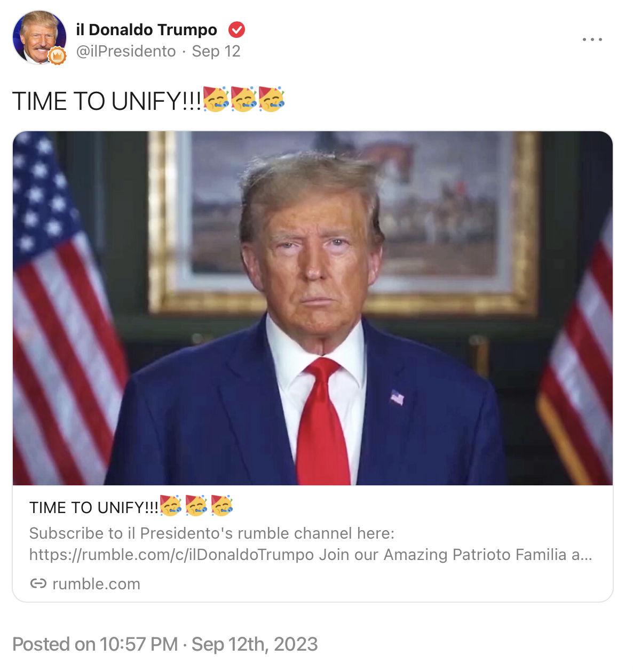The width and height of the screenshot is (633, 672).
Task: Click the first party emoji in card title
Action: [171, 506]
